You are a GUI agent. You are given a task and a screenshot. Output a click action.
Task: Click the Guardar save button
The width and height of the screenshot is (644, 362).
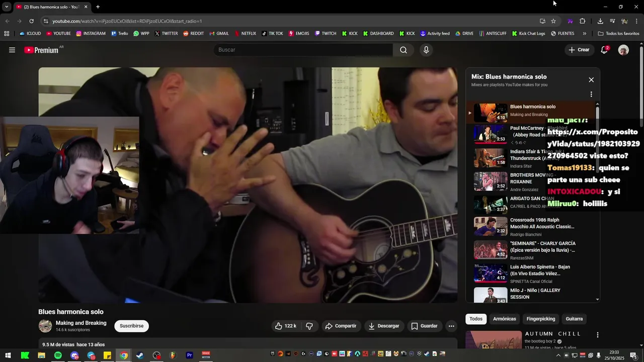pyautogui.click(x=425, y=326)
